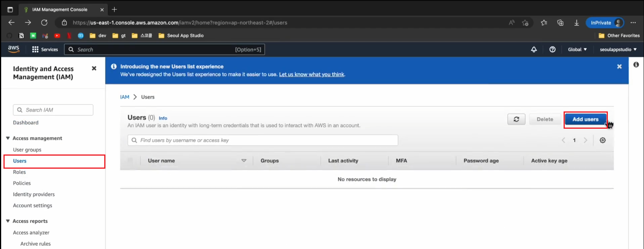Go to the IAM breadcrumb link

pyautogui.click(x=125, y=97)
